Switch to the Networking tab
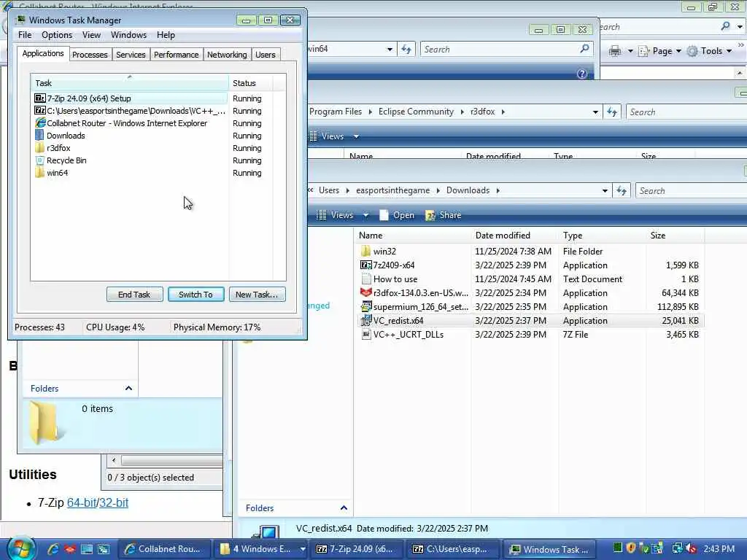 coord(227,55)
